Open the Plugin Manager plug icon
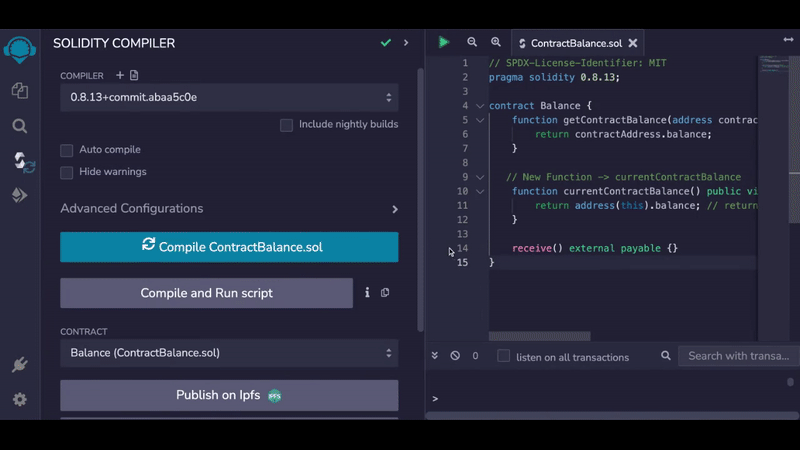This screenshot has height=450, width=800. [x=19, y=365]
